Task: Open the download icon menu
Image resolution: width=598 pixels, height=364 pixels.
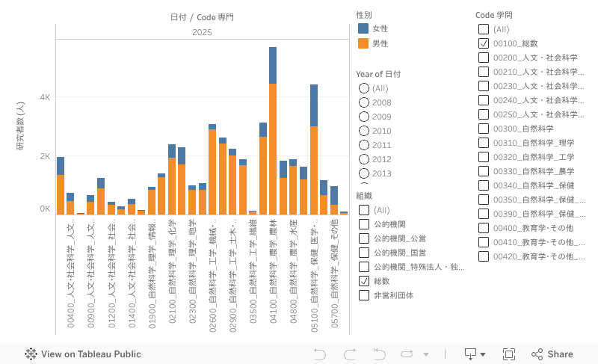Action: point(470,354)
